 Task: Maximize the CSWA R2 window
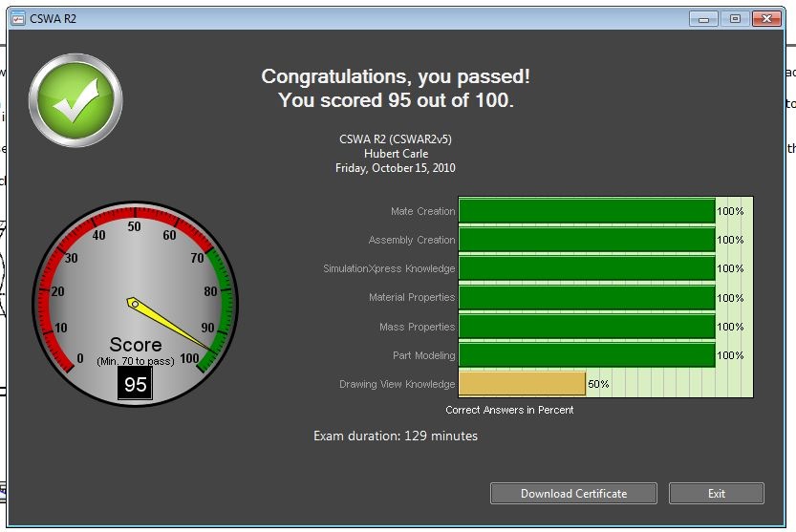(735, 19)
